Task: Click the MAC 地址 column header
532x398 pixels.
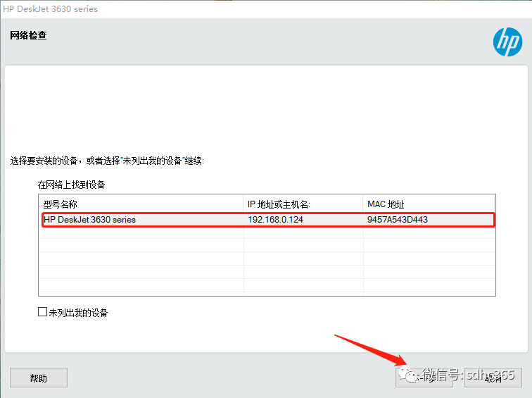Action: [x=429, y=204]
